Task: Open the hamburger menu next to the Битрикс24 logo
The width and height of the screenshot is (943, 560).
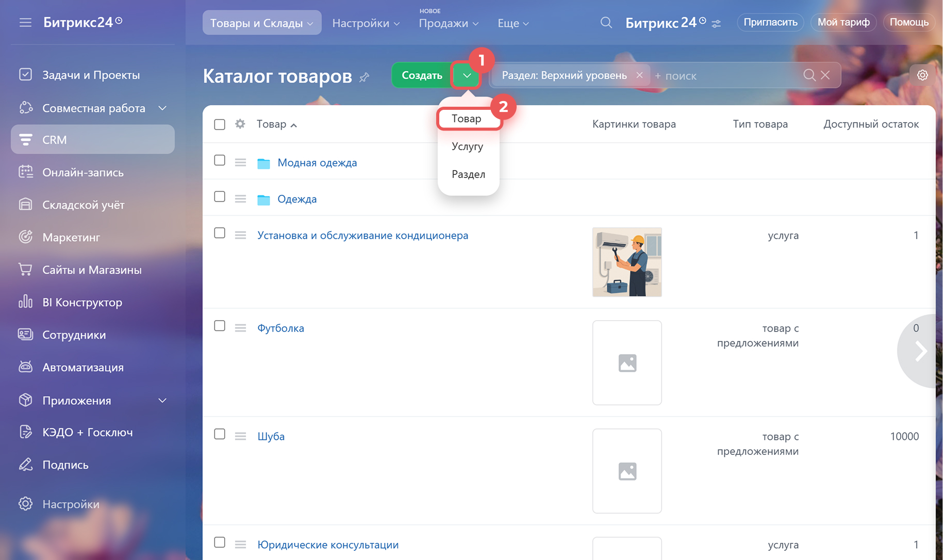Action: [x=25, y=23]
